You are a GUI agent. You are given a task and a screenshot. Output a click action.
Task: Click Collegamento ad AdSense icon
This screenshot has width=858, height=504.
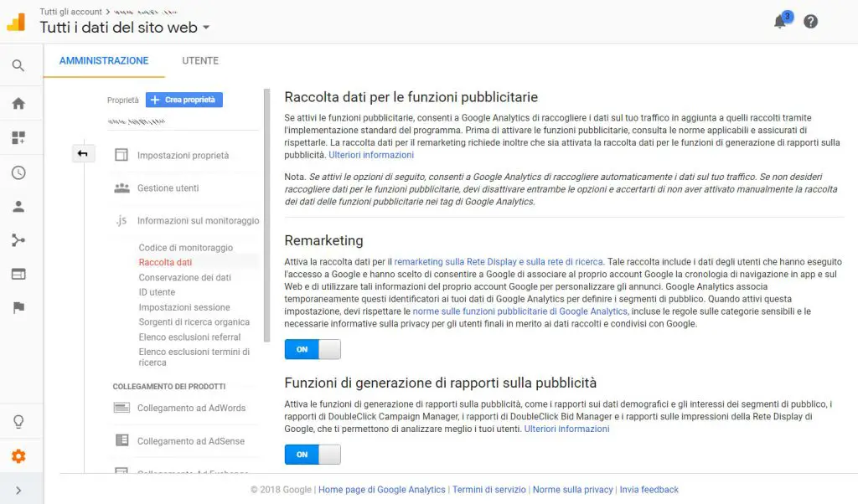point(121,440)
